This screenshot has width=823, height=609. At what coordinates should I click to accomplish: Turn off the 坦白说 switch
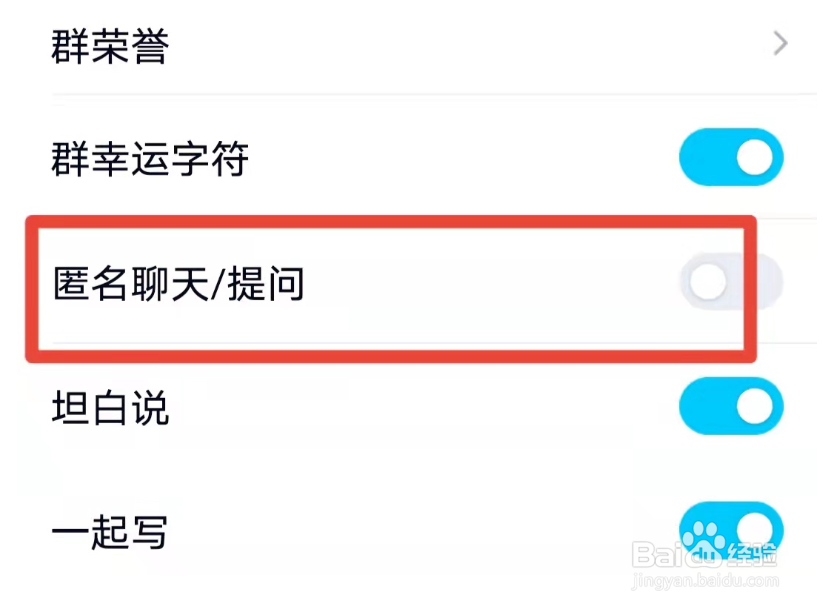coord(731,406)
